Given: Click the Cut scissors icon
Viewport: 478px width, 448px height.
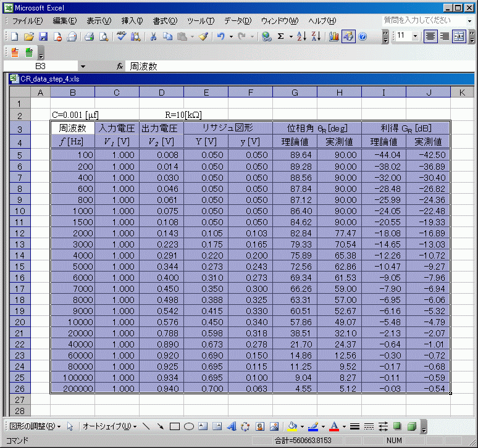Looking at the screenshot, I should (153, 36).
